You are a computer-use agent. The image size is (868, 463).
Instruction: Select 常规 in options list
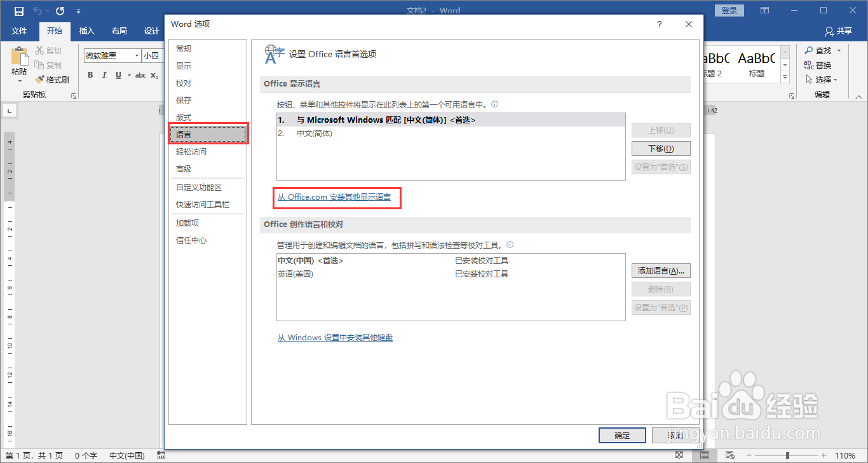[x=207, y=49]
